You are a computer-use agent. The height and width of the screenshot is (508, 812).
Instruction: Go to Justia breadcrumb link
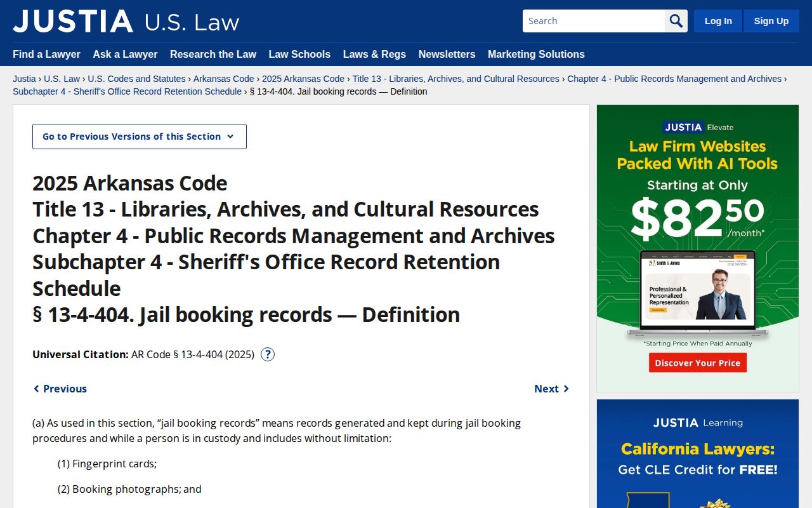coord(24,79)
